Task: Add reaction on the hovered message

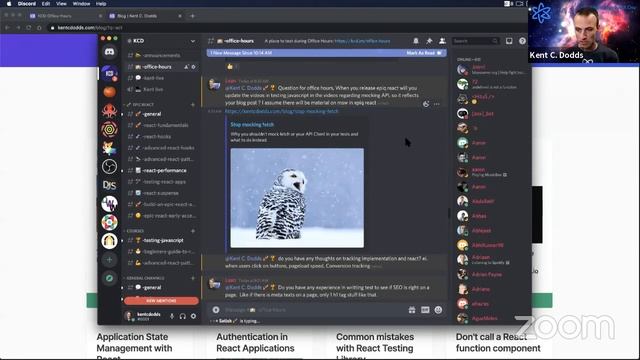Action: pyautogui.click(x=426, y=104)
